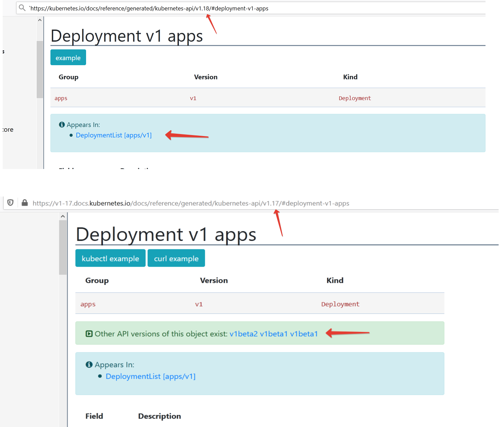Click 'Field' column header in lower page

click(94, 416)
